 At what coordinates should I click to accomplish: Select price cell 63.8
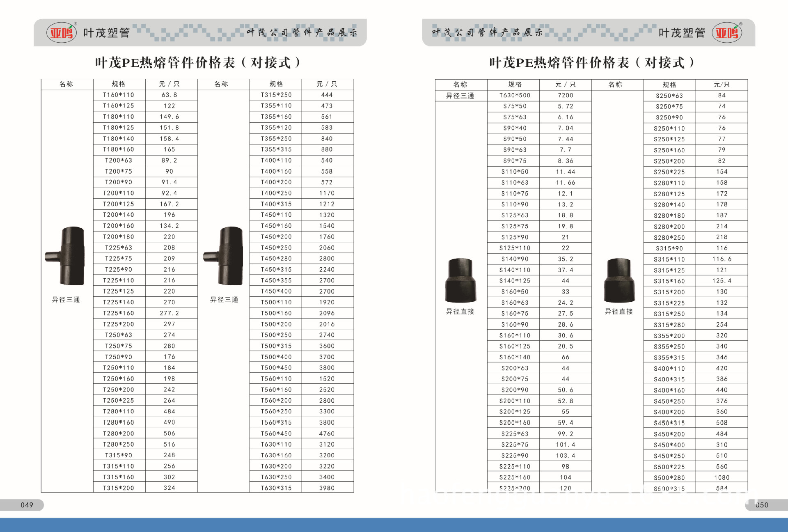click(171, 95)
